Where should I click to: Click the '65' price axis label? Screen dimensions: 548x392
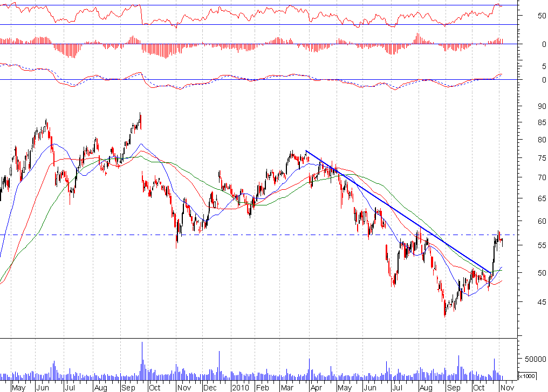pyautogui.click(x=542, y=198)
